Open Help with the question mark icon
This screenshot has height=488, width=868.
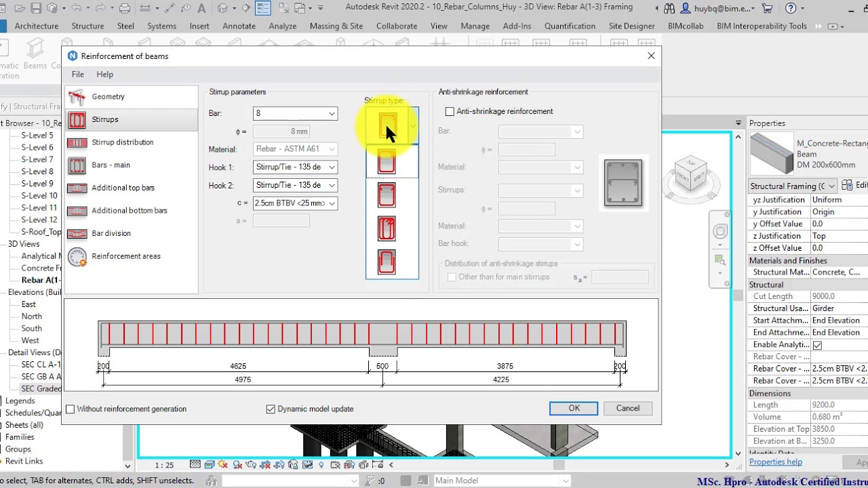click(x=791, y=9)
